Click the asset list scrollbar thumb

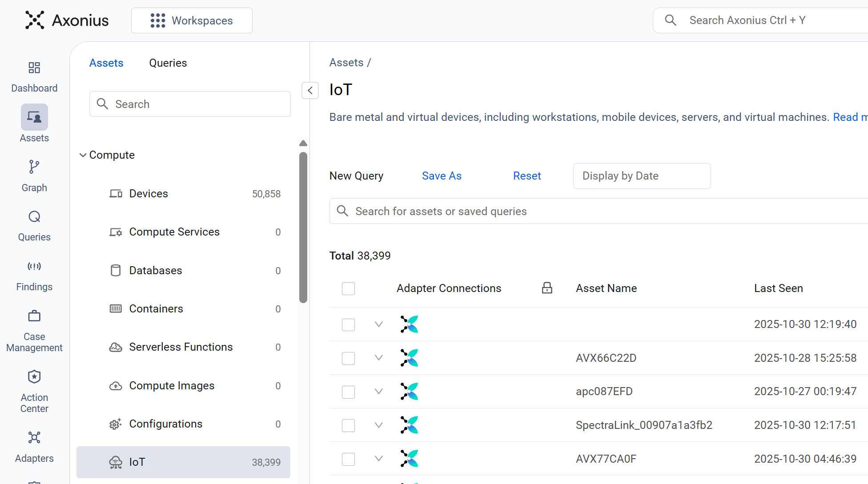tap(303, 227)
